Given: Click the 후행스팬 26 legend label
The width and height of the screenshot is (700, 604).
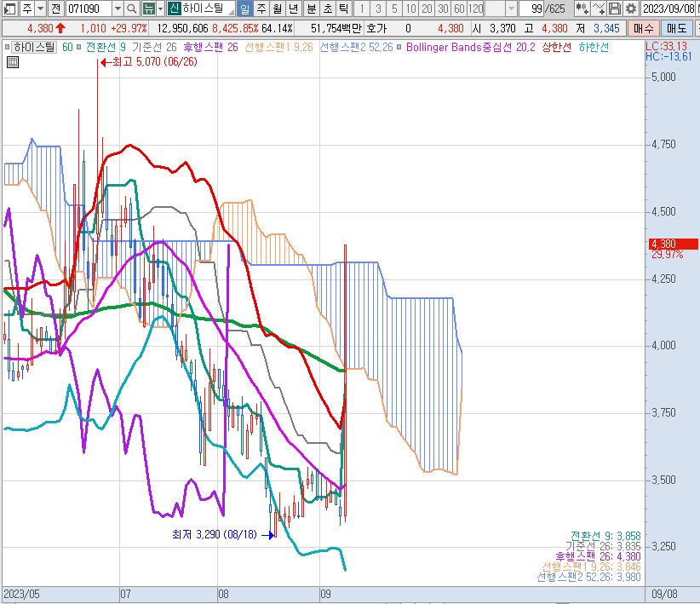Looking at the screenshot, I should point(210,47).
